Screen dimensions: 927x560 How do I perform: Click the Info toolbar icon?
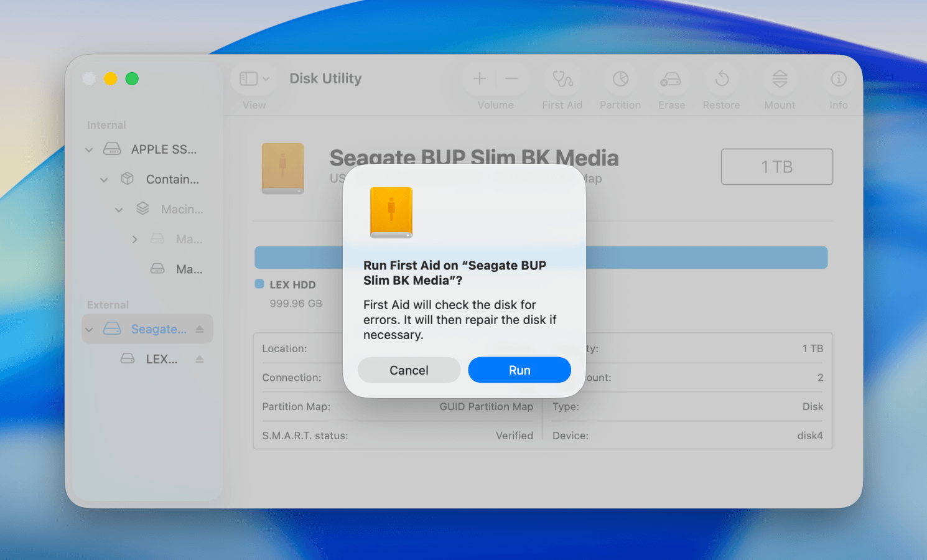(839, 79)
